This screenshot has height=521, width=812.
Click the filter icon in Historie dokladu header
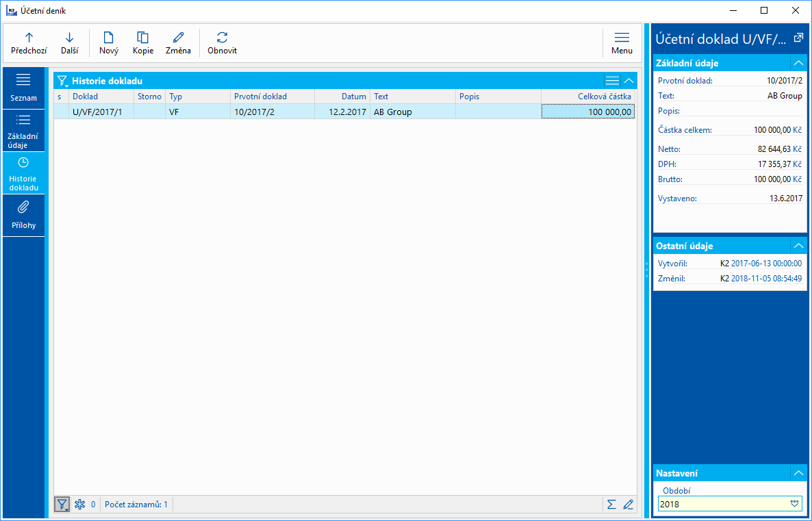click(x=62, y=81)
